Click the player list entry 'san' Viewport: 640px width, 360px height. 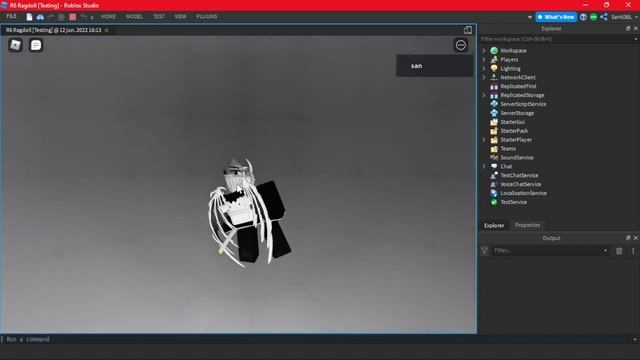point(434,66)
